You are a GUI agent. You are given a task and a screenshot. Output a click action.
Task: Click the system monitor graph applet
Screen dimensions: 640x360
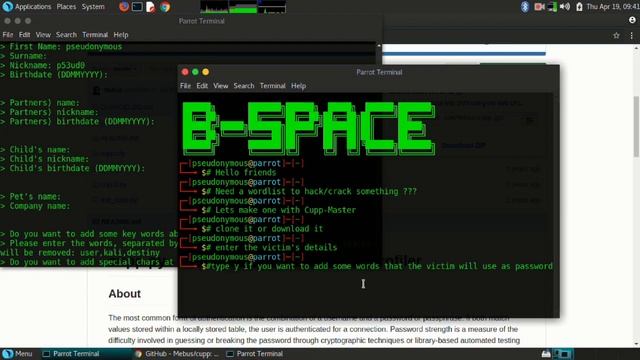point(243,7)
